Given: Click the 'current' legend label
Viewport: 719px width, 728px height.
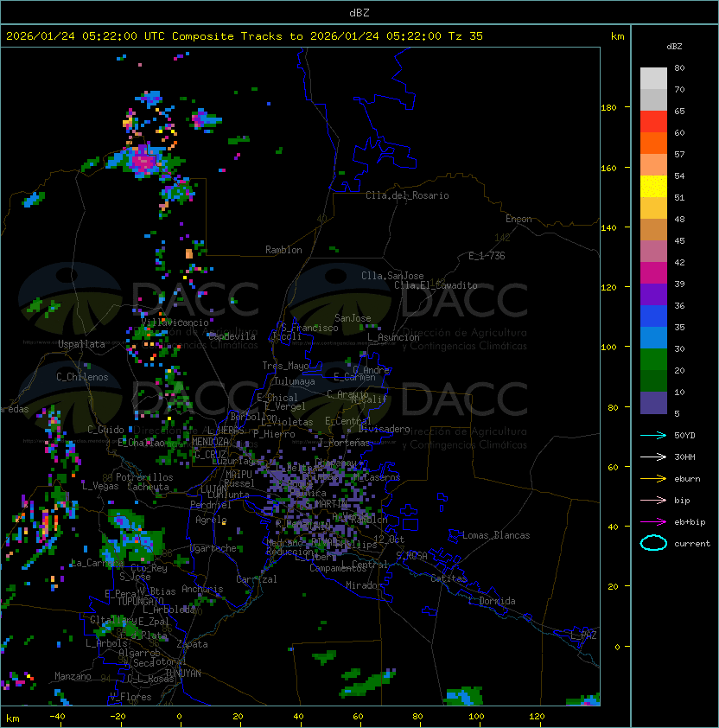Looking at the screenshot, I should pos(692,544).
